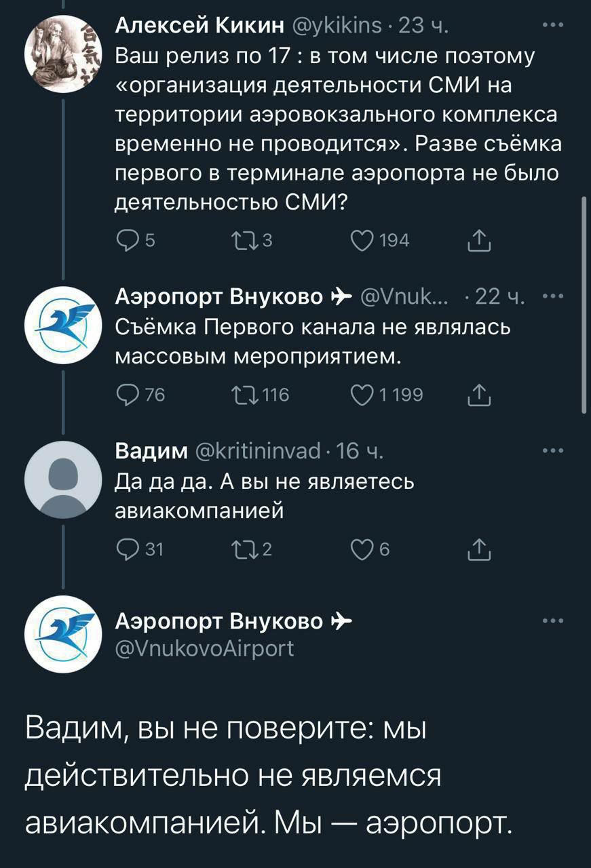Open the @VnukovoAirport handle link
The height and width of the screenshot is (868, 591).
(206, 649)
